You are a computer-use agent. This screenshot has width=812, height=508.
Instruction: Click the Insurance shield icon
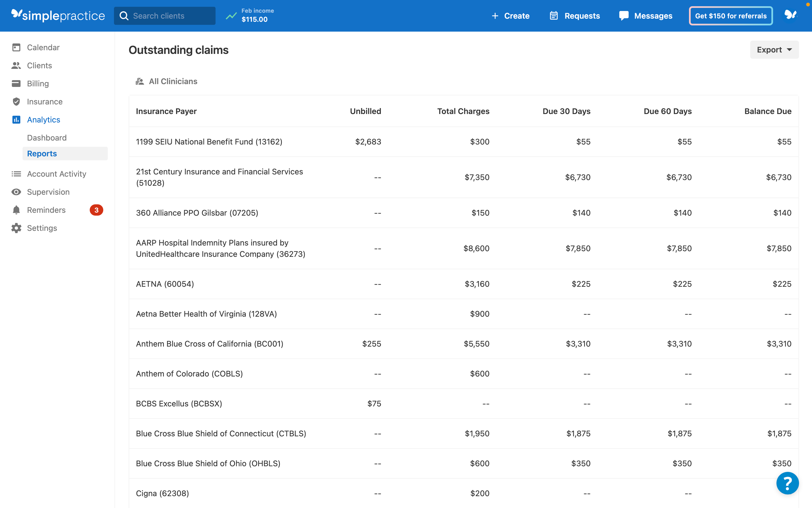pyautogui.click(x=16, y=102)
